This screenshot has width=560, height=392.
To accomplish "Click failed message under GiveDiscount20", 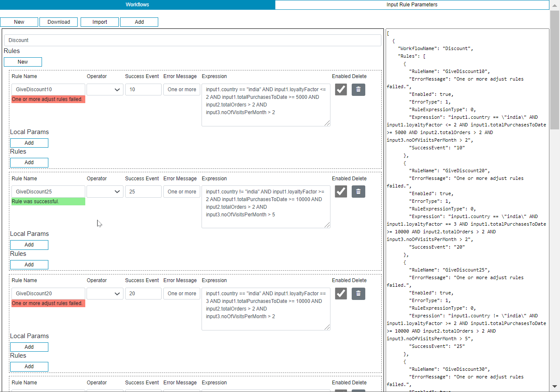I will click(48, 303).
